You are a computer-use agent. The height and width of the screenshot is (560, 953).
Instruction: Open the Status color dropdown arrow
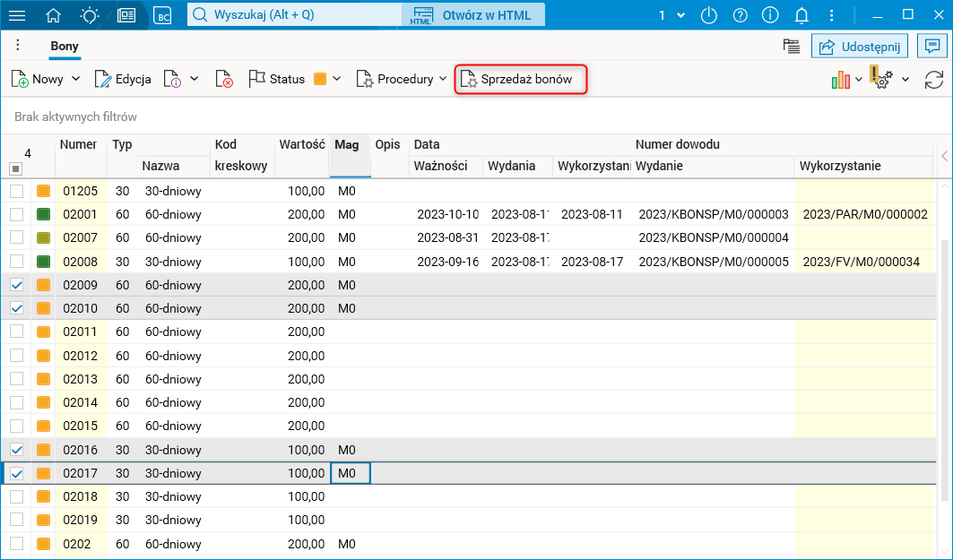coord(337,79)
